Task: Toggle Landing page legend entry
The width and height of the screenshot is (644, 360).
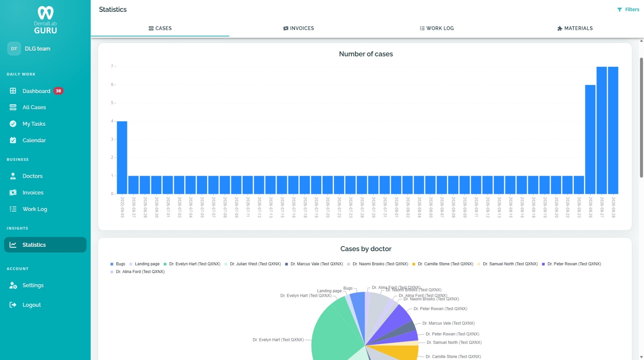Action: pyautogui.click(x=144, y=264)
